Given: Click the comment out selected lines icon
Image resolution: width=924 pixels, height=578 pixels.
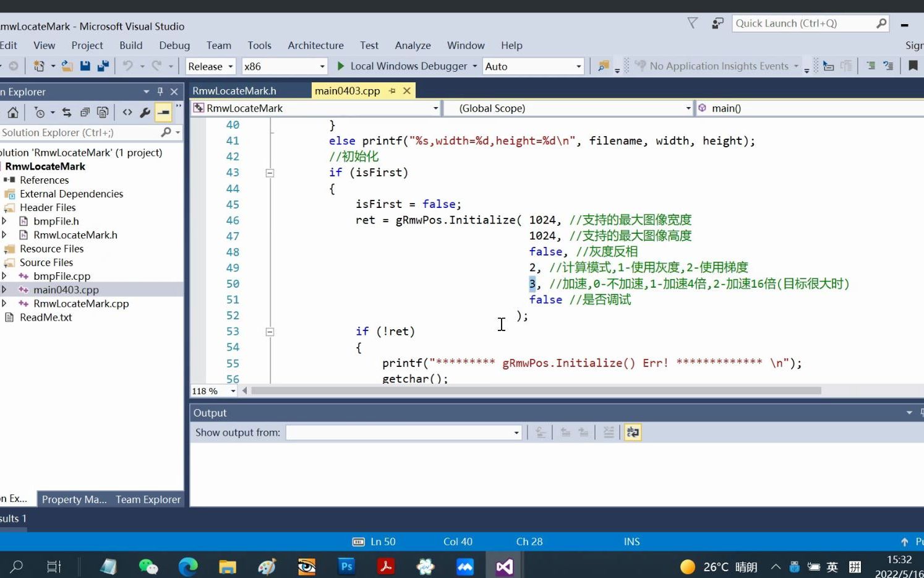Looking at the screenshot, I should click(871, 66).
